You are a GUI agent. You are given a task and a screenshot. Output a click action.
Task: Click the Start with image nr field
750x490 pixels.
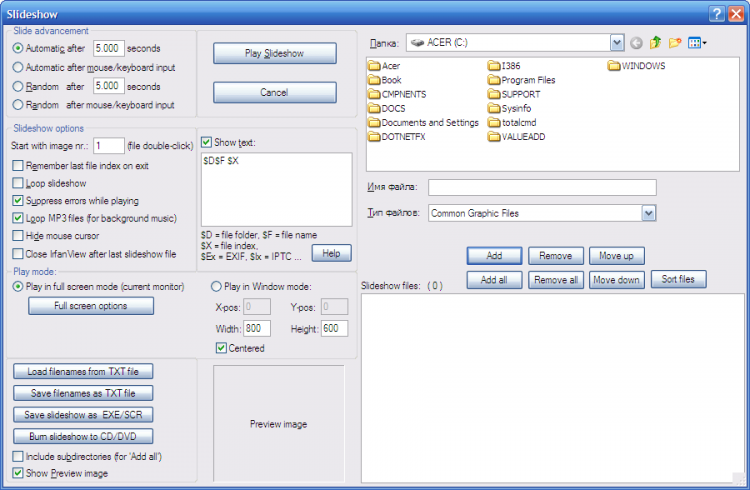[x=109, y=145]
